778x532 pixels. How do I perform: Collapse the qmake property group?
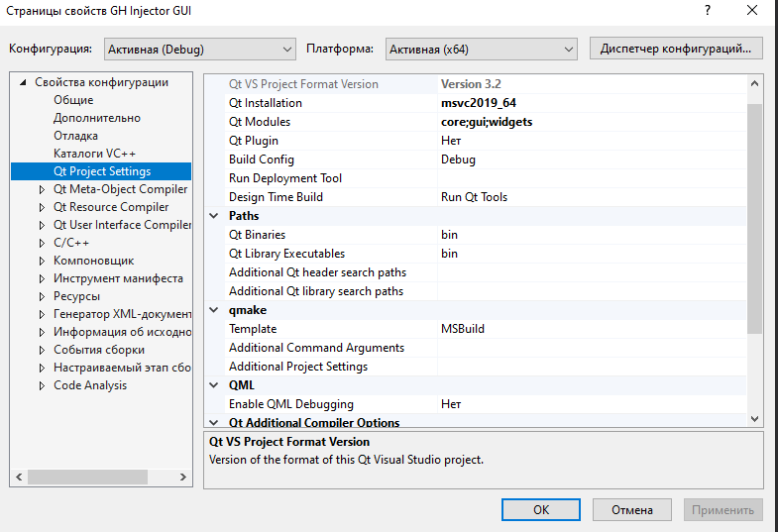pyautogui.click(x=214, y=310)
